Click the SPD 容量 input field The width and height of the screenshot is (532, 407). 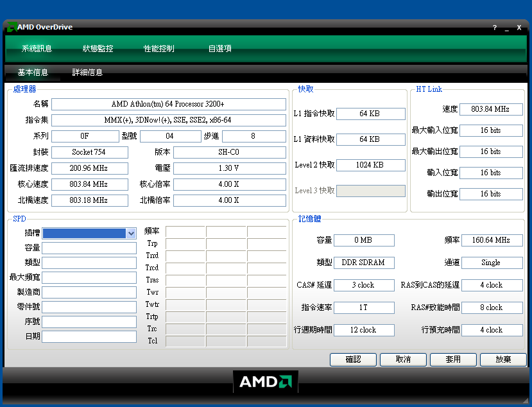(x=89, y=248)
